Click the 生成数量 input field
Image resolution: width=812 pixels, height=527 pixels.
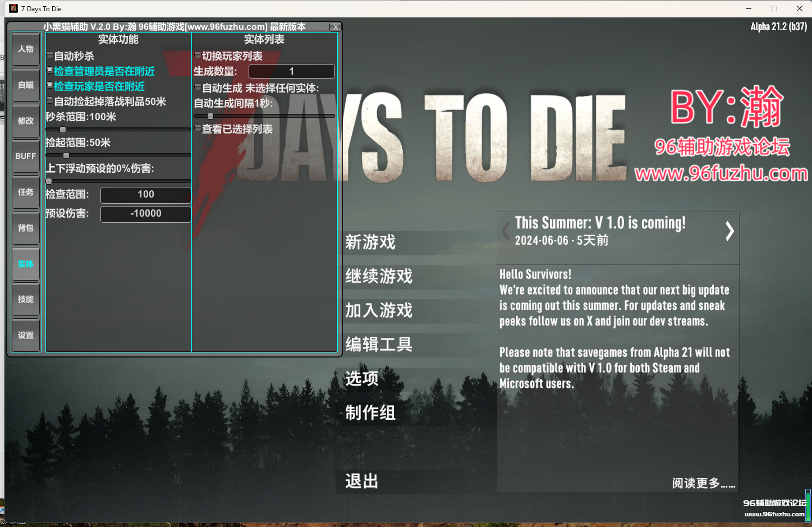pyautogui.click(x=291, y=71)
